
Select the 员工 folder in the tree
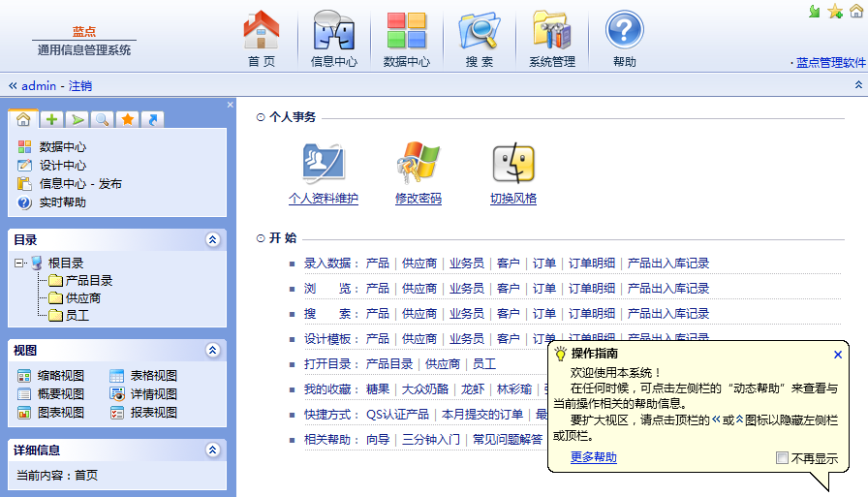(69, 316)
